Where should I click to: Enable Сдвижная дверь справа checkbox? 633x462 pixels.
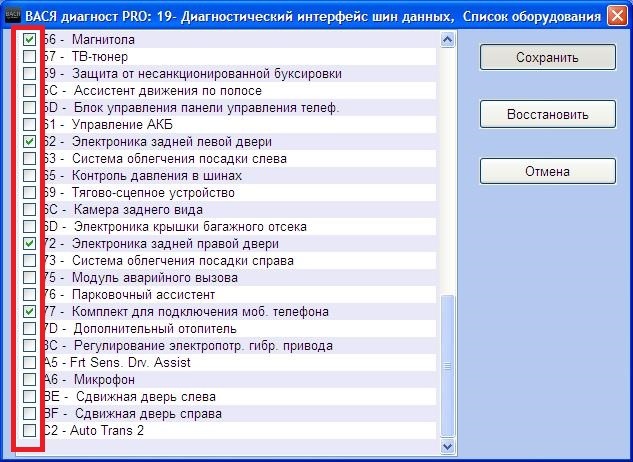(29, 414)
